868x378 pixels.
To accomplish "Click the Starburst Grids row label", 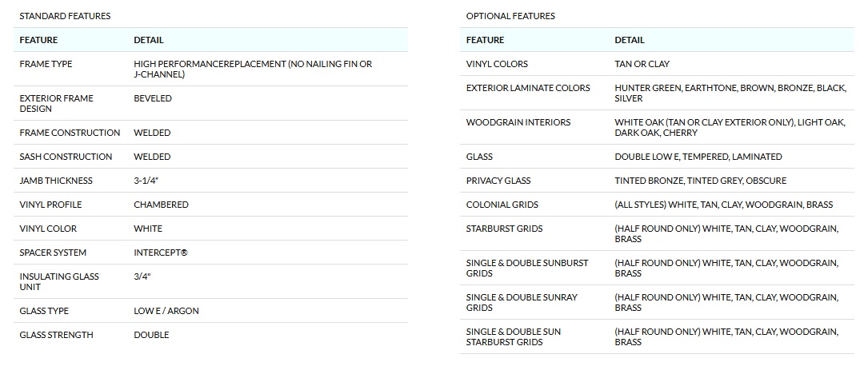I will click(505, 229).
